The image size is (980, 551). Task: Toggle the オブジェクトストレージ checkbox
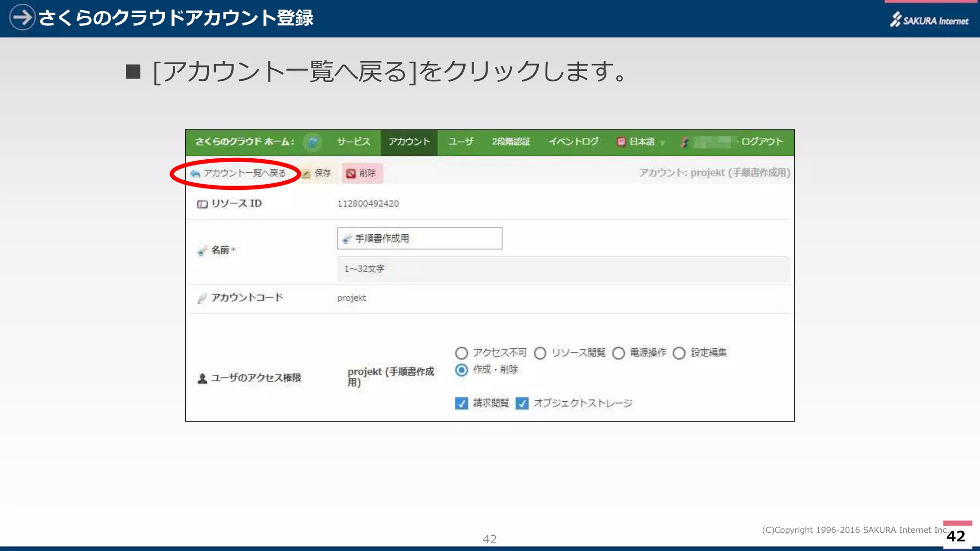point(522,403)
